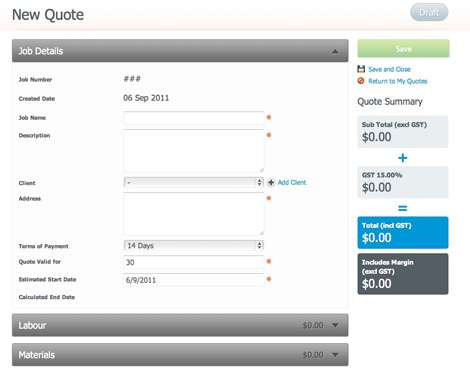Open the Return to My Quotes link
The height and width of the screenshot is (370, 470).
point(398,81)
